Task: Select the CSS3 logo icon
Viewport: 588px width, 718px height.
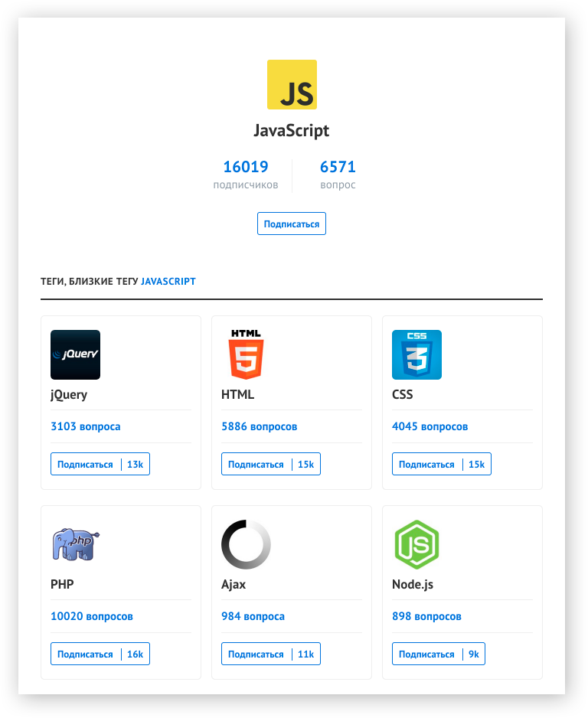Action: [416, 354]
